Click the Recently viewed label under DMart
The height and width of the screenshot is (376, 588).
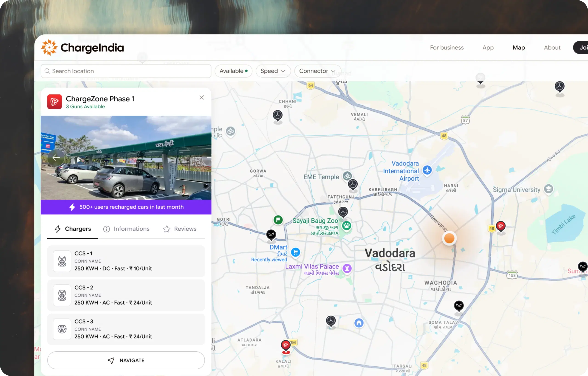[269, 260]
